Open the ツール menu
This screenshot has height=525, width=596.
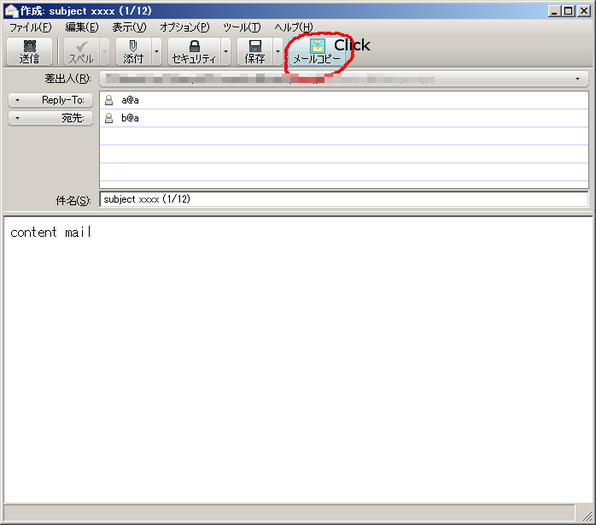tap(242, 27)
